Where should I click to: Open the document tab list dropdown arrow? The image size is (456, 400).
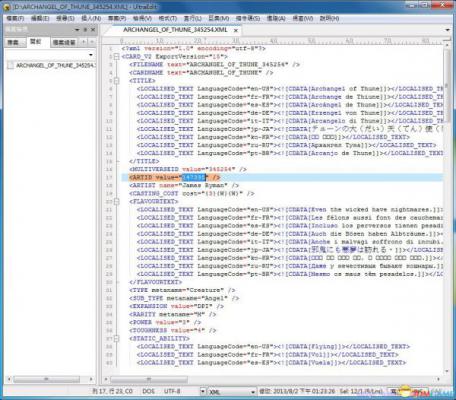[x=447, y=30]
